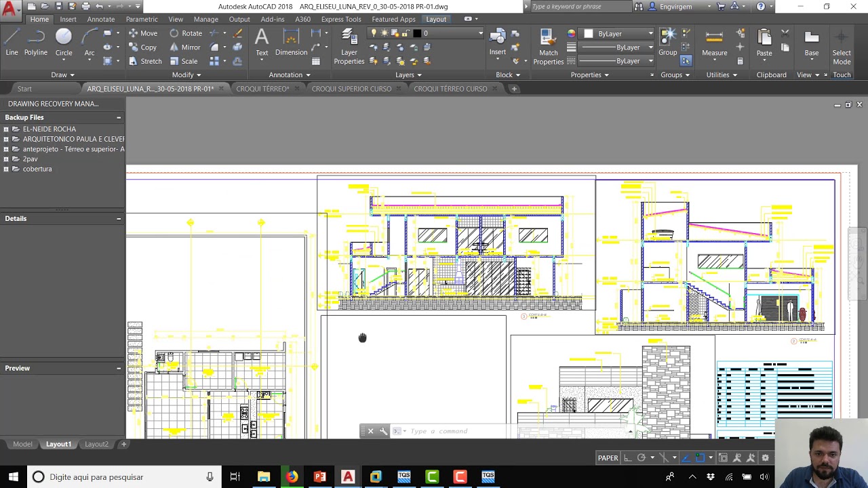868x488 pixels.
Task: Expand the Annotation panel dropdown
Action: click(x=290, y=75)
